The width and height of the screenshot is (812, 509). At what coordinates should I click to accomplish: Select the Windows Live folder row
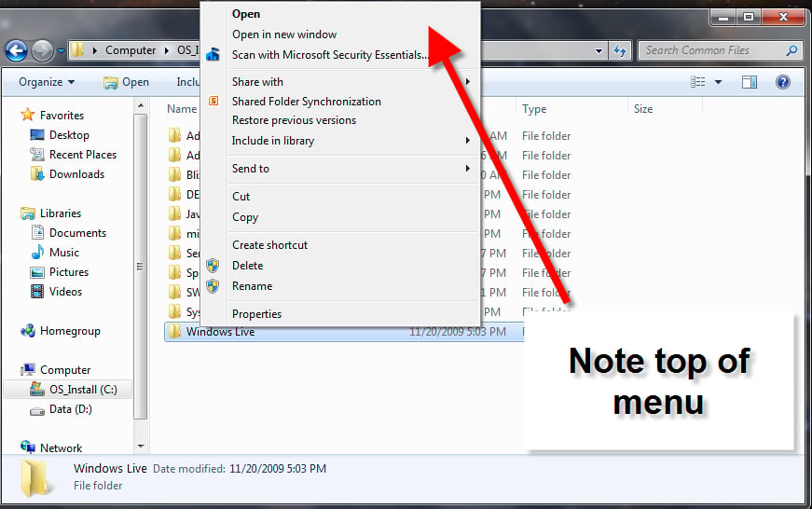(344, 332)
